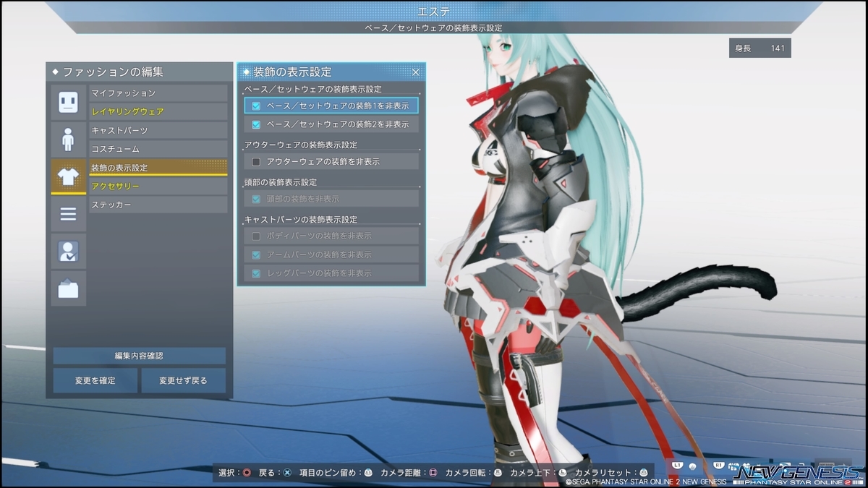Select アクセサリー menu entry
The width and height of the screenshot is (868, 488).
158,187
